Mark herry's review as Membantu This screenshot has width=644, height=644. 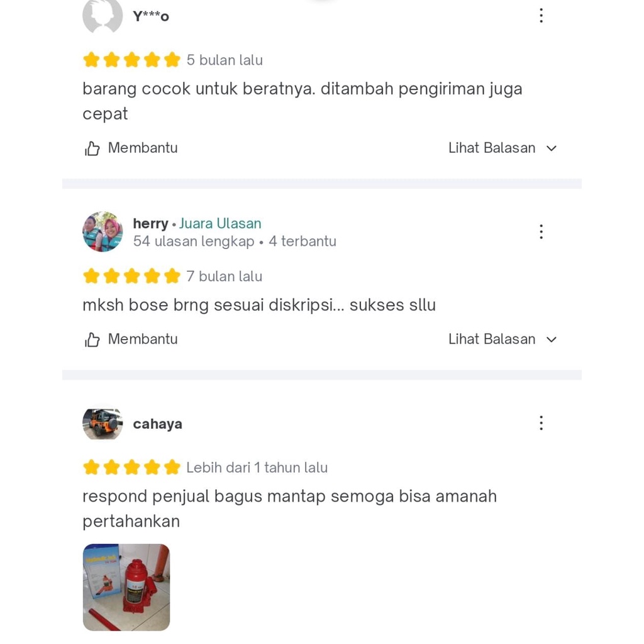pos(131,339)
